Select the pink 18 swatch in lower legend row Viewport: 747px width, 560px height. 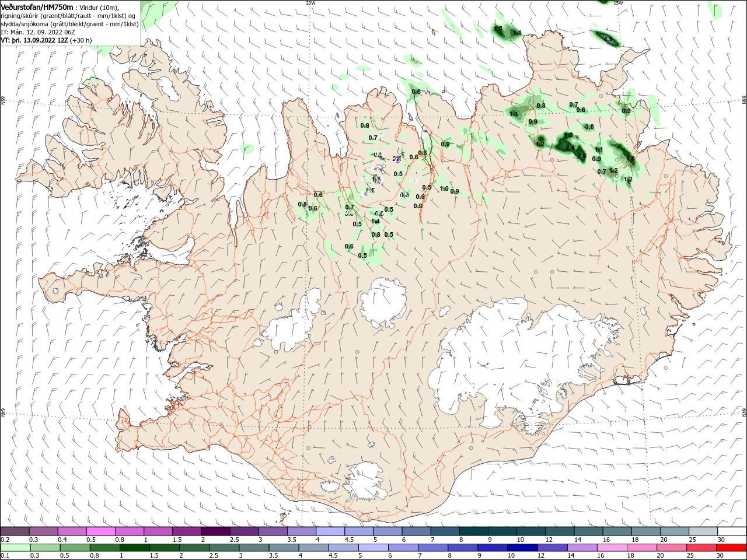641,548
